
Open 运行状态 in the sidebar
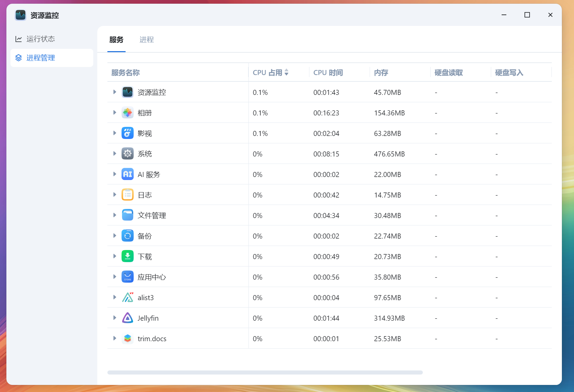[52, 39]
